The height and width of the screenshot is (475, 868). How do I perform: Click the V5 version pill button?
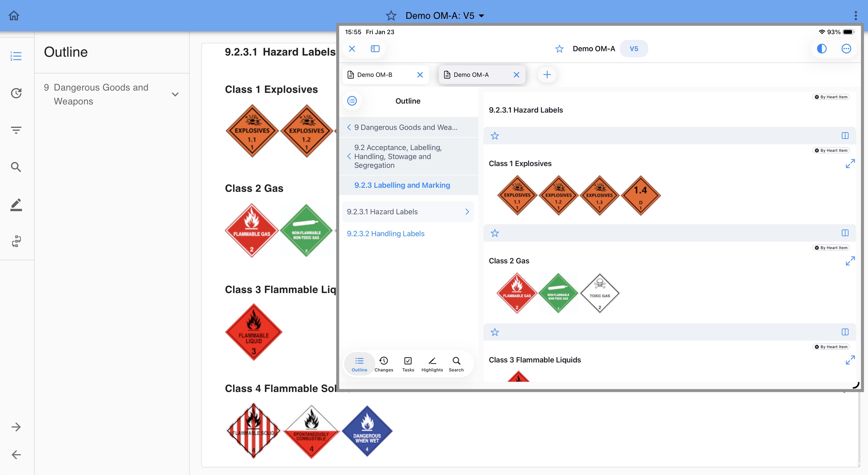(x=634, y=49)
